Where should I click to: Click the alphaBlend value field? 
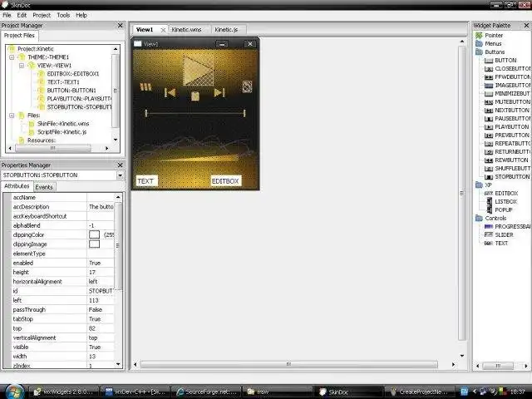coord(101,225)
